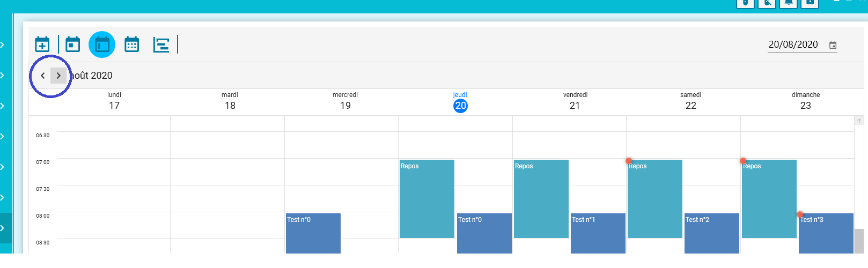Expand the highlighted bottom sidebar chevron
The width and height of the screenshot is (868, 268).
pyautogui.click(x=3, y=228)
